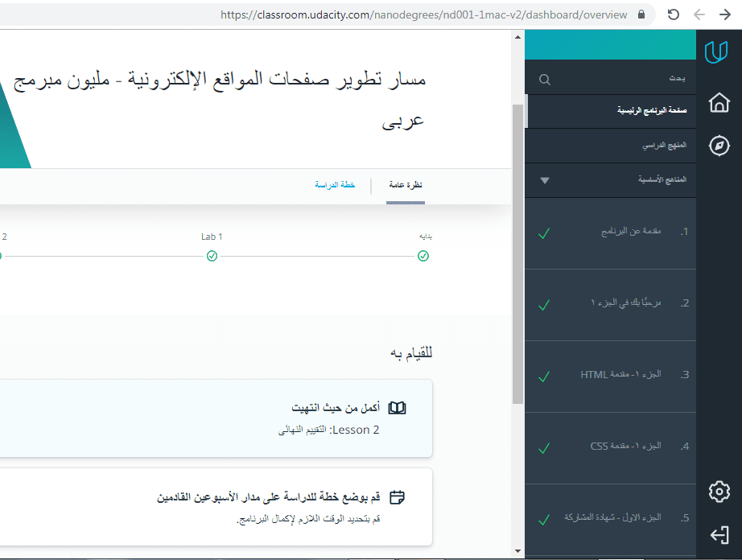Viewport: 742px width, 560px height.
Task: Click the page scrollbar down arrow
Action: pos(517,550)
